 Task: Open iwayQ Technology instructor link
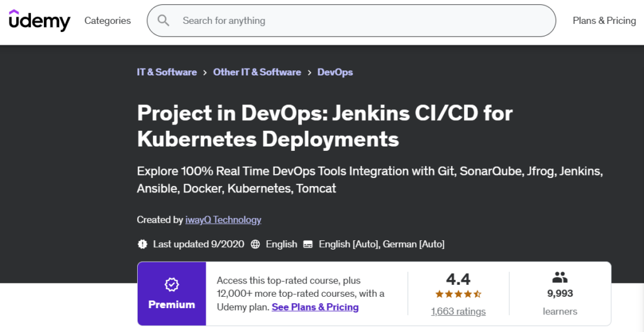(x=223, y=220)
